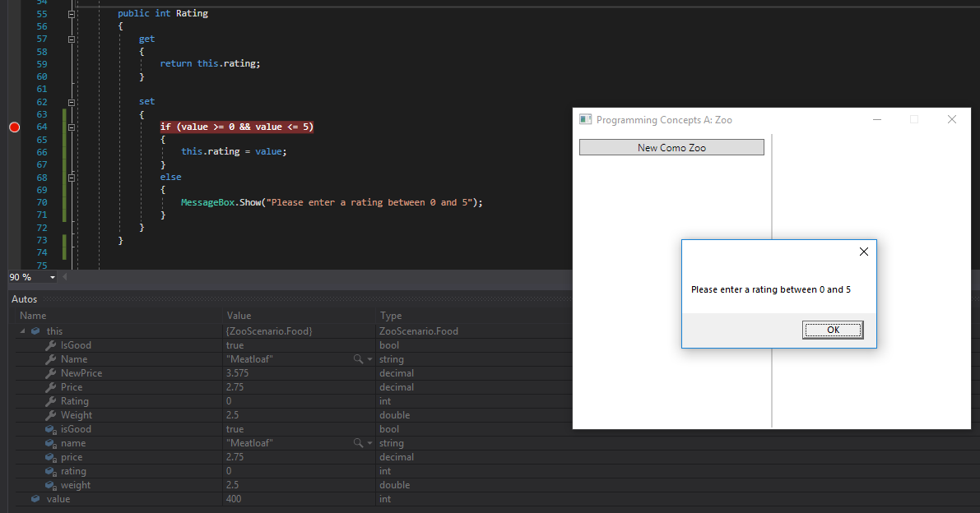Click the cube icon next to value variable
The image size is (980, 513).
point(35,499)
